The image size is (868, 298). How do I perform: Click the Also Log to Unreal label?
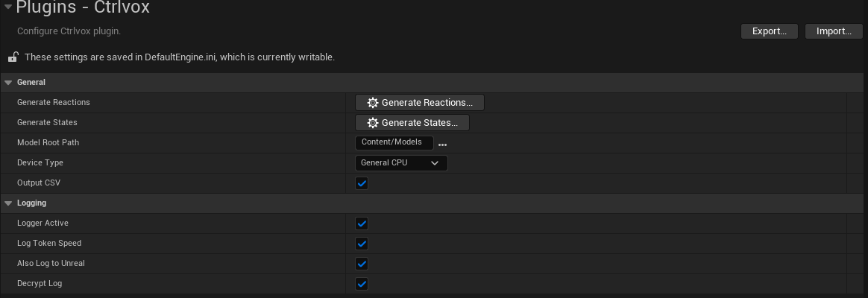(x=51, y=264)
